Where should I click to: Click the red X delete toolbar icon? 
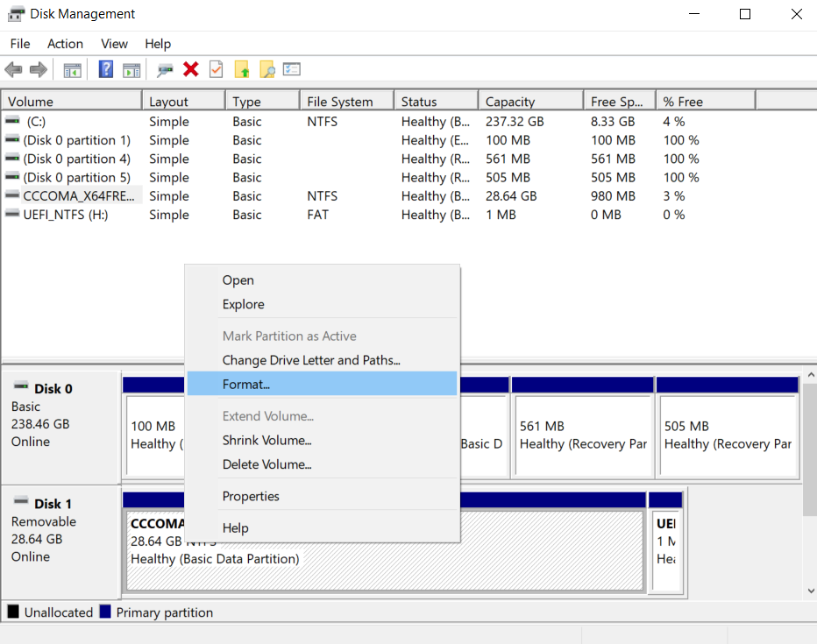tap(190, 70)
